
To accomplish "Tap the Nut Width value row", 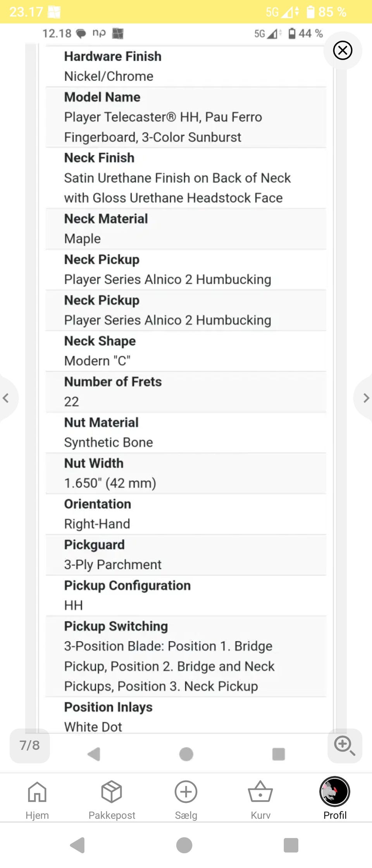I will [x=186, y=473].
